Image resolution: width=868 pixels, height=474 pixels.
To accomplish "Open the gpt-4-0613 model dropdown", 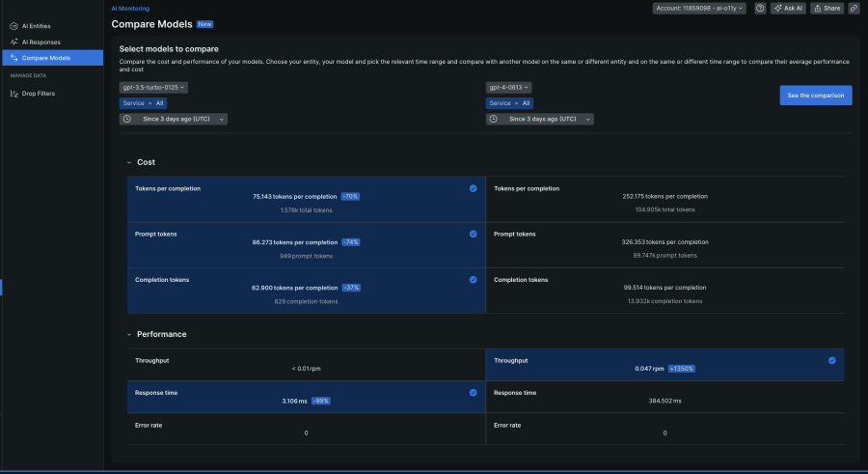I will point(511,87).
